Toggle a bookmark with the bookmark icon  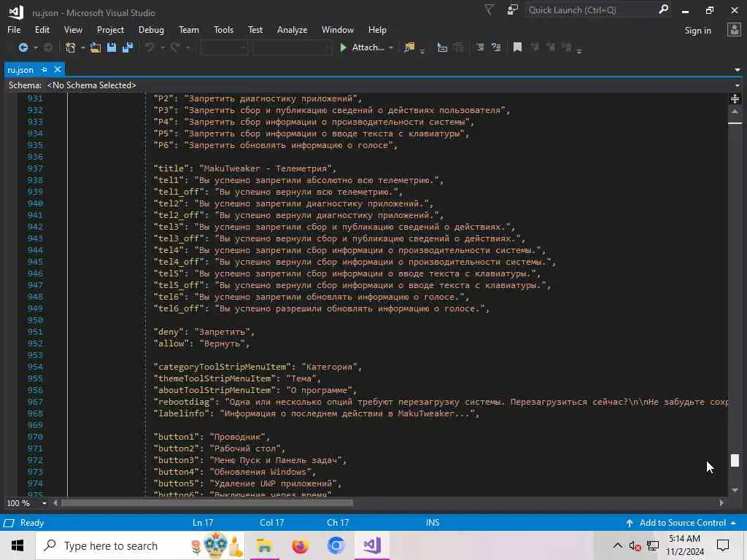[517, 47]
